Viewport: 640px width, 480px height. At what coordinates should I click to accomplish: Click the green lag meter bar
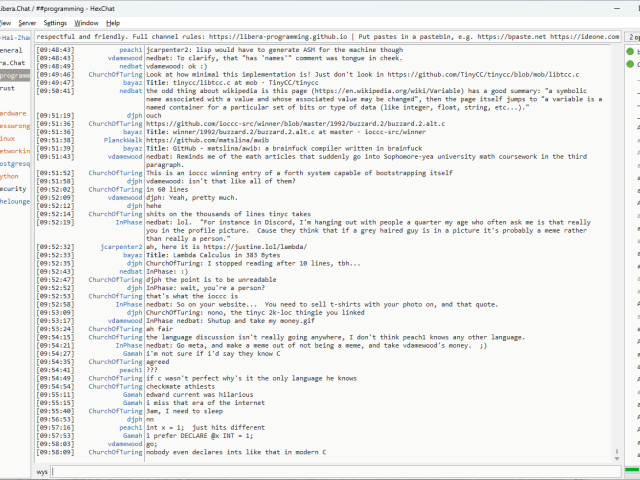(632, 471)
